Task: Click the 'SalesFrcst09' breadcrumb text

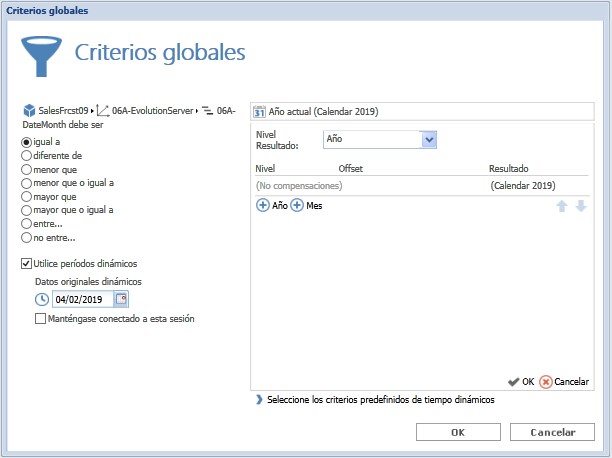Action: [x=63, y=110]
